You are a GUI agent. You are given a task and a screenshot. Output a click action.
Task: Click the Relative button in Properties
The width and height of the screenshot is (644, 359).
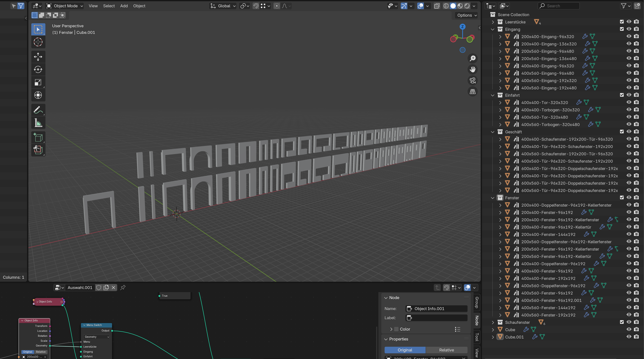pos(446,350)
